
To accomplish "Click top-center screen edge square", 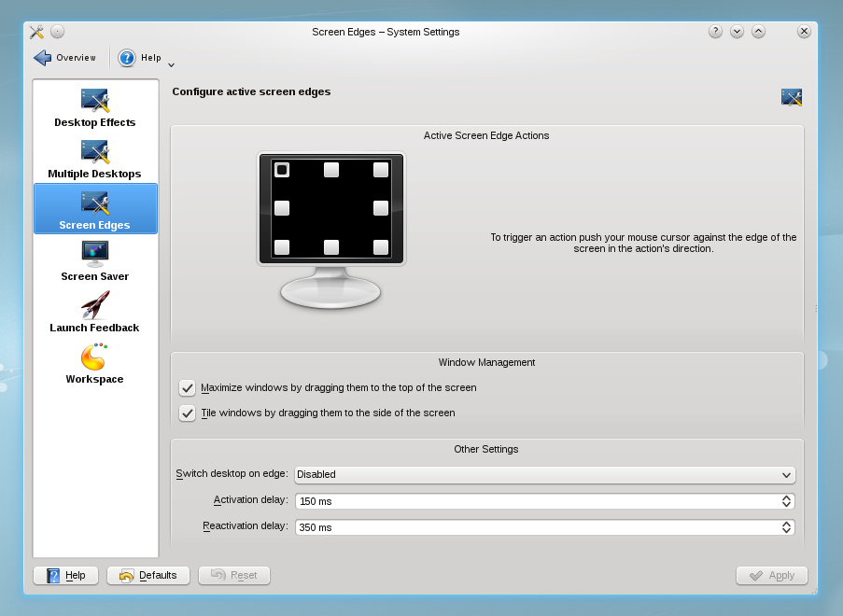I will coord(330,170).
